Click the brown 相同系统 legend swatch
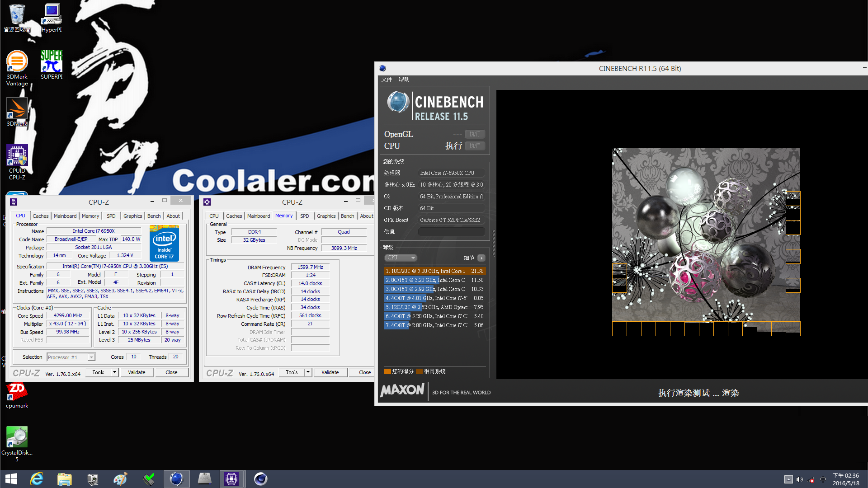 [x=419, y=371]
